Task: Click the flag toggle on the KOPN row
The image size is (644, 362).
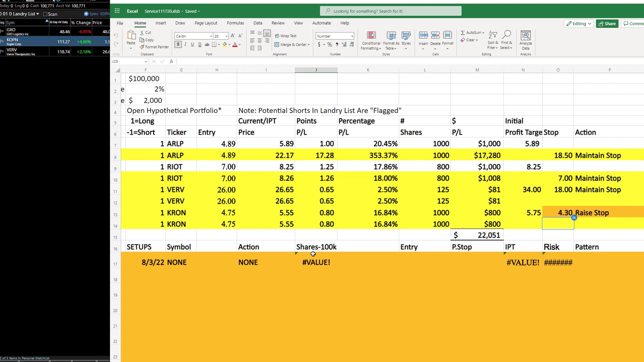Action: tap(2, 41)
